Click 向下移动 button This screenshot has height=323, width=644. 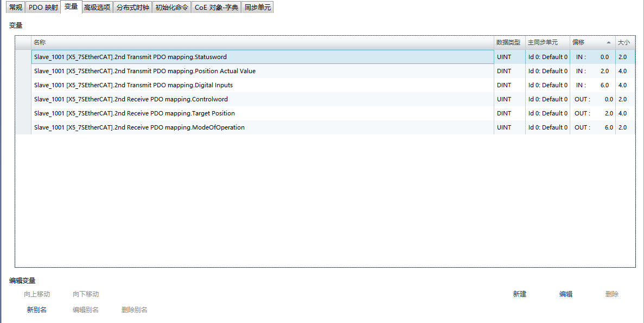click(x=86, y=294)
